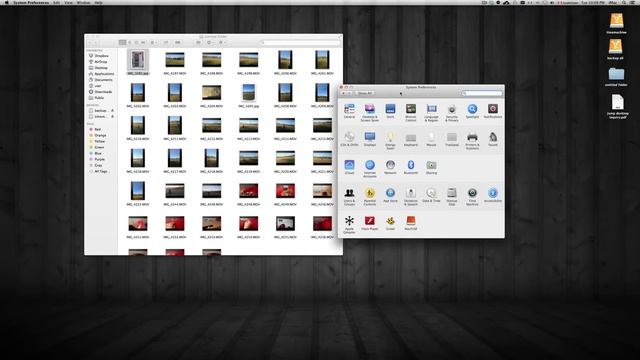
Task: Open the Apple Qmaster preference pane
Action: coord(349,225)
